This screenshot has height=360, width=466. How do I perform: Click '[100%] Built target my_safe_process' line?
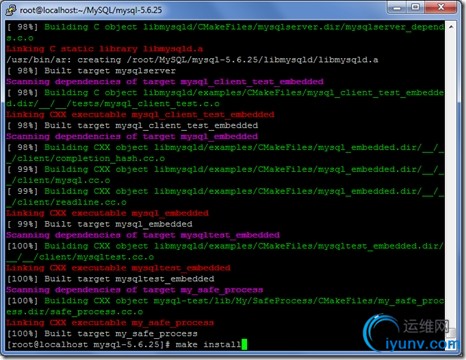(102, 334)
